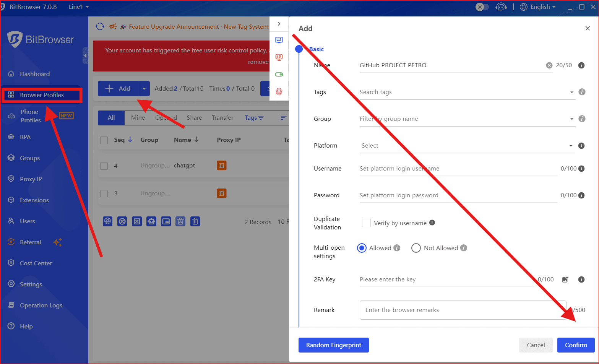Click the refresh icon beside the announcement
599x364 pixels.
coord(100,26)
